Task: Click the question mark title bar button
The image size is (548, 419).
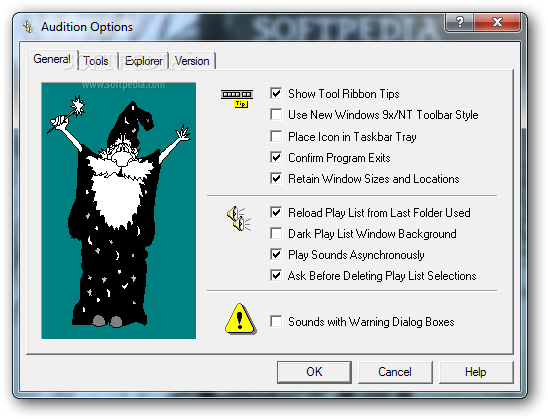Action: click(460, 22)
